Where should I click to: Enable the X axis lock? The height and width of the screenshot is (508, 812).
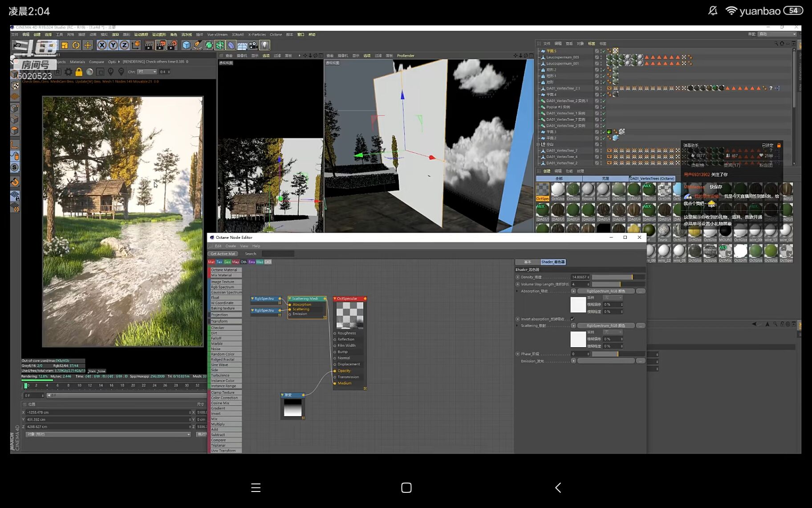click(x=102, y=45)
